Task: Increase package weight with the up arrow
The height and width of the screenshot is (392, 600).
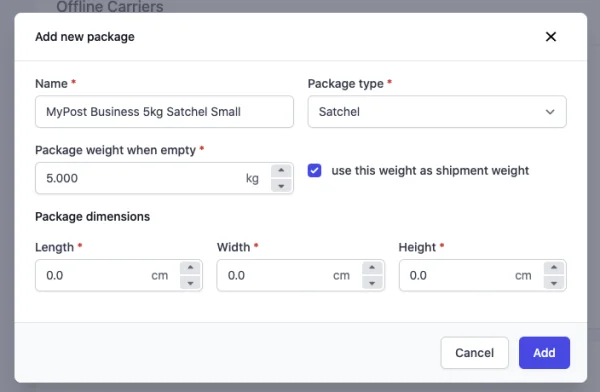Action: 281,171
